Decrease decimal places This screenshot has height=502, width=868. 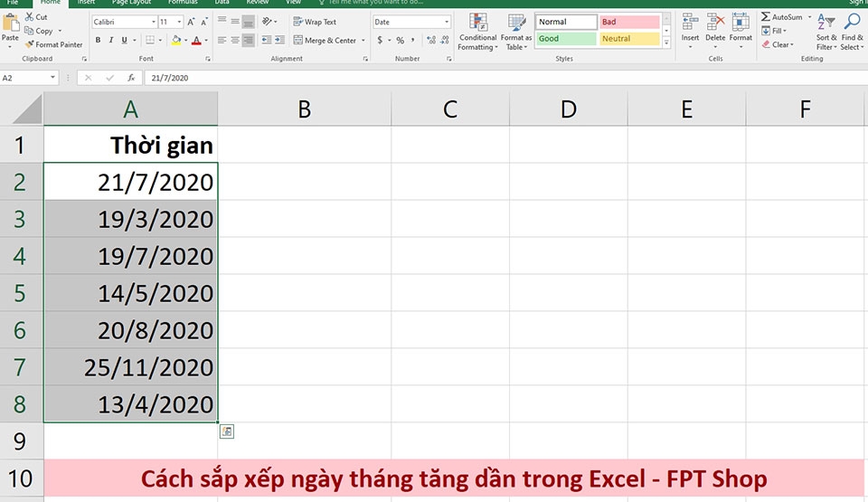pyautogui.click(x=445, y=40)
